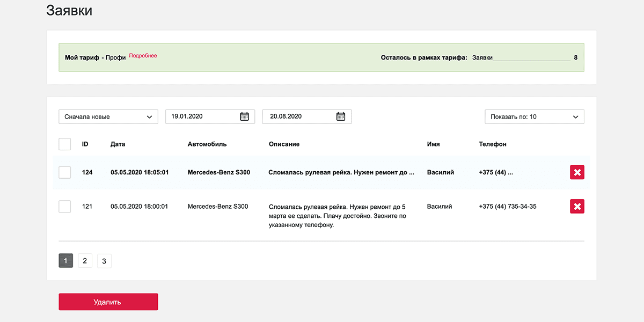Click the end date field 20.08.2020

(x=298, y=116)
